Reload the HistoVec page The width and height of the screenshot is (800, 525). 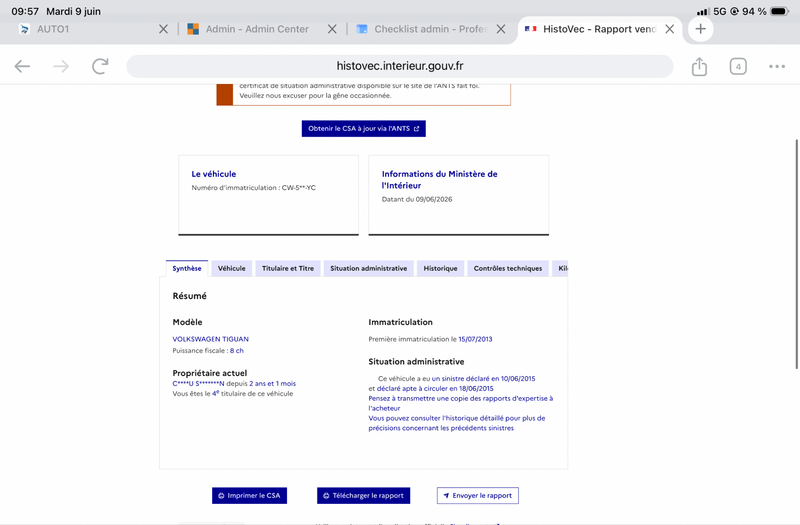pos(100,66)
